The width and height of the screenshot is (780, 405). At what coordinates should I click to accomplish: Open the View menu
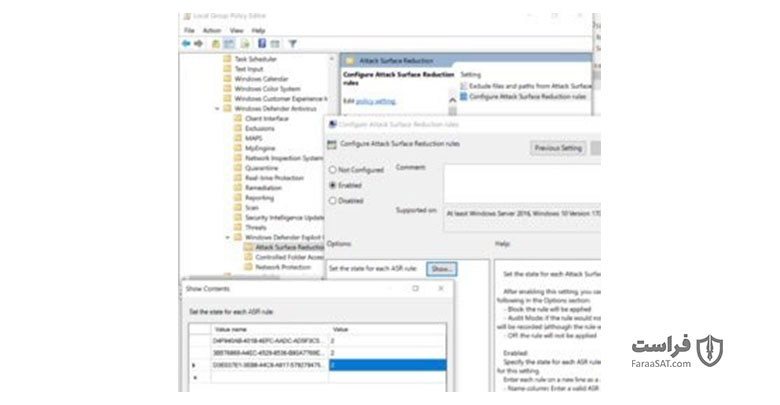pos(236,30)
